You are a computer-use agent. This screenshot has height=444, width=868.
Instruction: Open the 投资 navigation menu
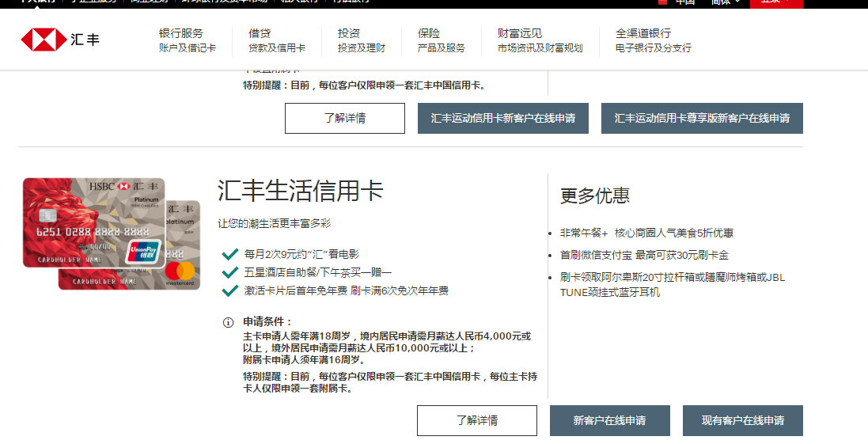(362, 40)
